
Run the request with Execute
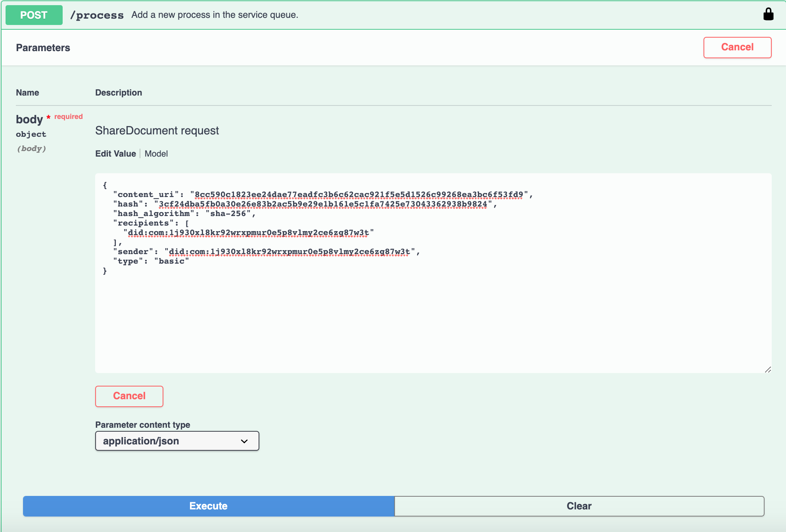click(x=209, y=506)
